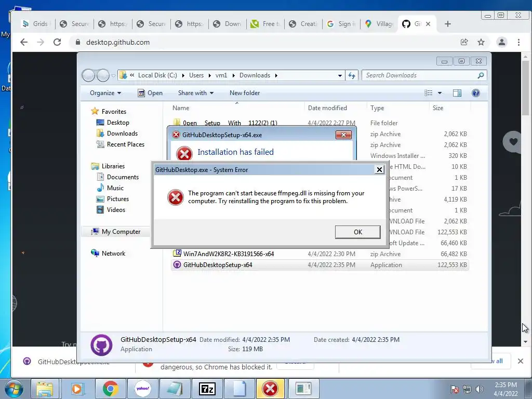The image size is (532, 399).
Task: Open the Chrome profile avatar menu
Action: tap(501, 42)
